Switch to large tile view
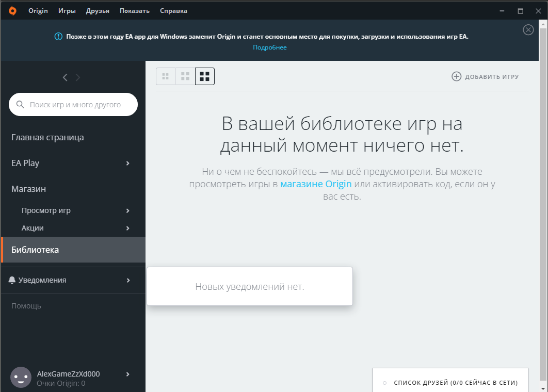Screen dimensions: 548x392 (205, 76)
